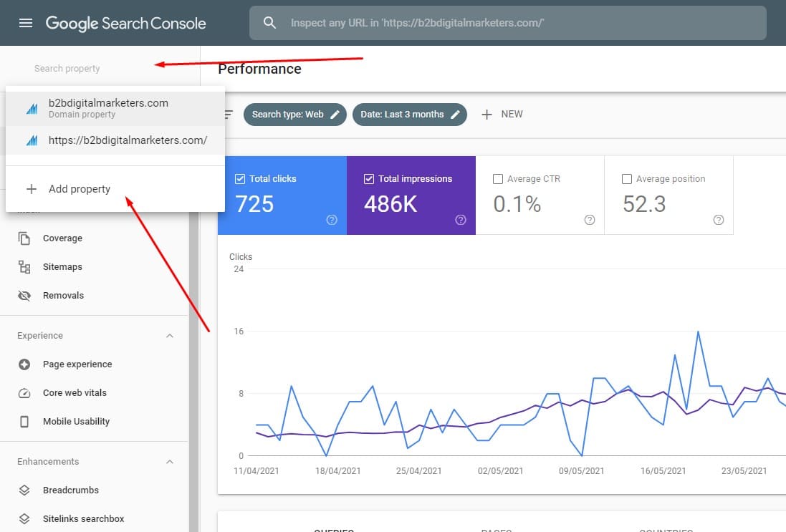786x532 pixels.
Task: Check the Average position checkbox
Action: coord(627,179)
